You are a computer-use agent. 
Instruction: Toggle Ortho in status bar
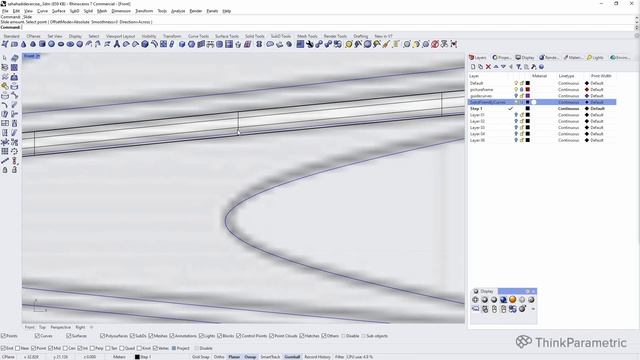coord(219,357)
